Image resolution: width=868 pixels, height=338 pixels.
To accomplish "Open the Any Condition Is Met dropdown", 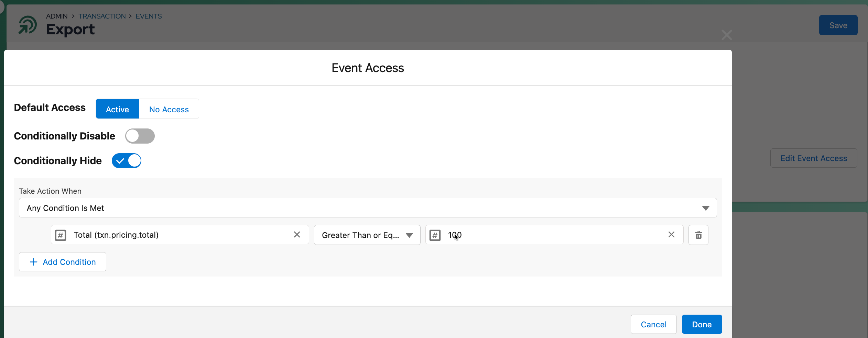I will [368, 208].
